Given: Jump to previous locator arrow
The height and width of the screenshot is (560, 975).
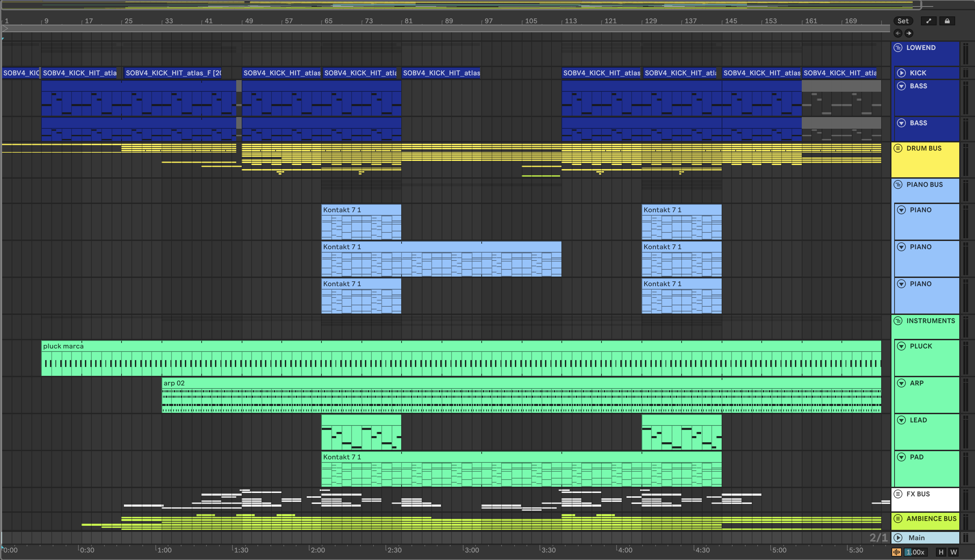Looking at the screenshot, I should (898, 33).
